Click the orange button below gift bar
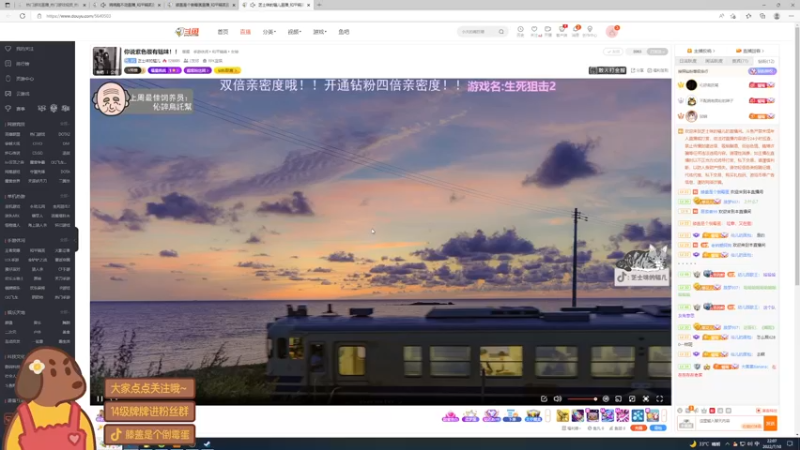The width and height of the screenshot is (800, 450). pyautogui.click(x=638, y=428)
